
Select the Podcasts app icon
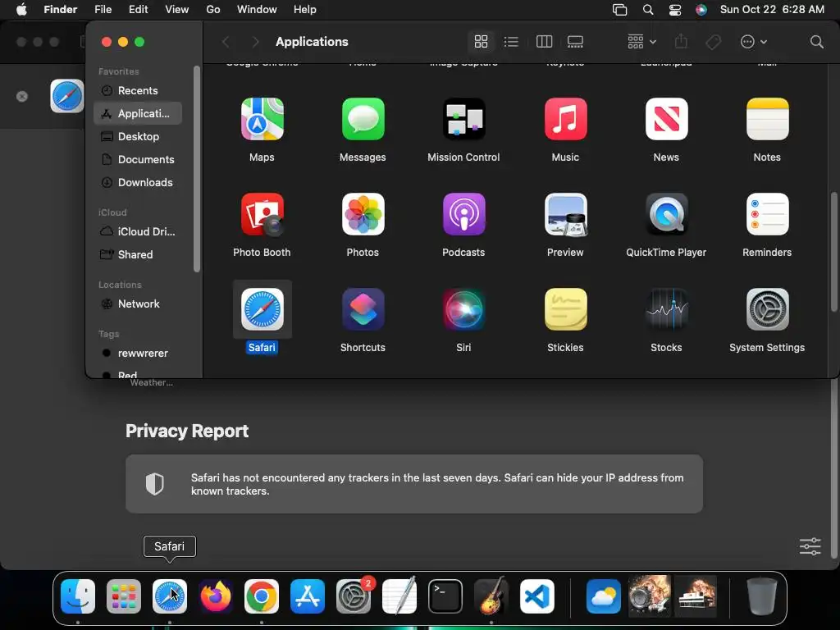tap(464, 214)
